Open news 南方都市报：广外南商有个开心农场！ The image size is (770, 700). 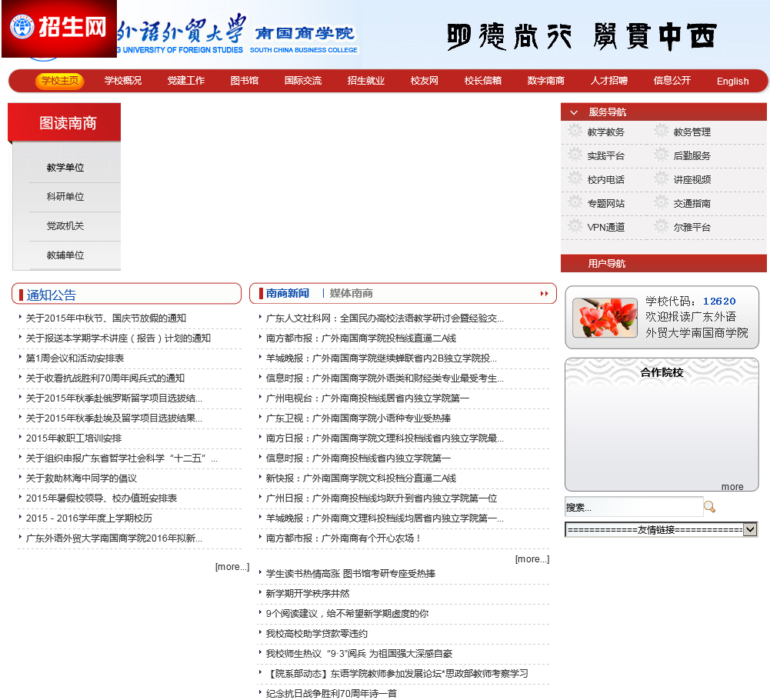[344, 538]
